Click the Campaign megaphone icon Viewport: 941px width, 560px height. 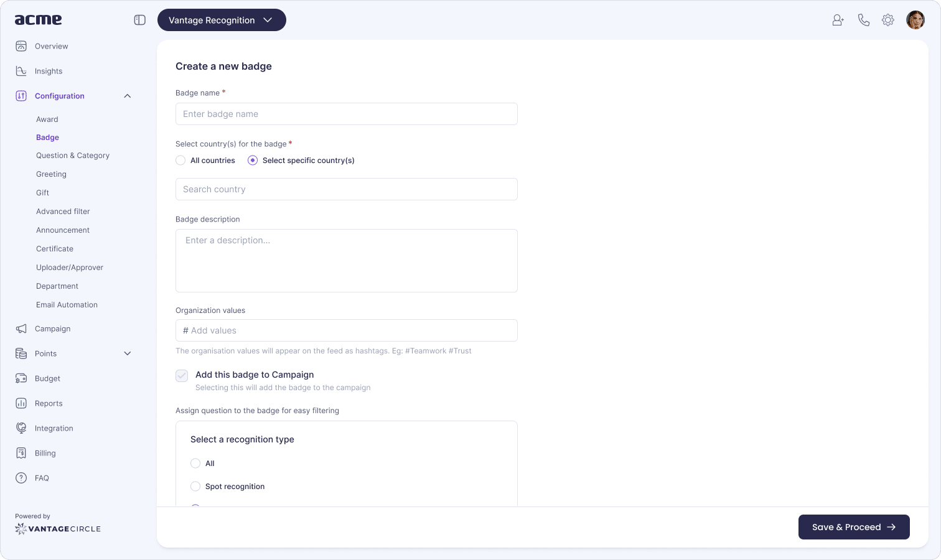pos(21,329)
